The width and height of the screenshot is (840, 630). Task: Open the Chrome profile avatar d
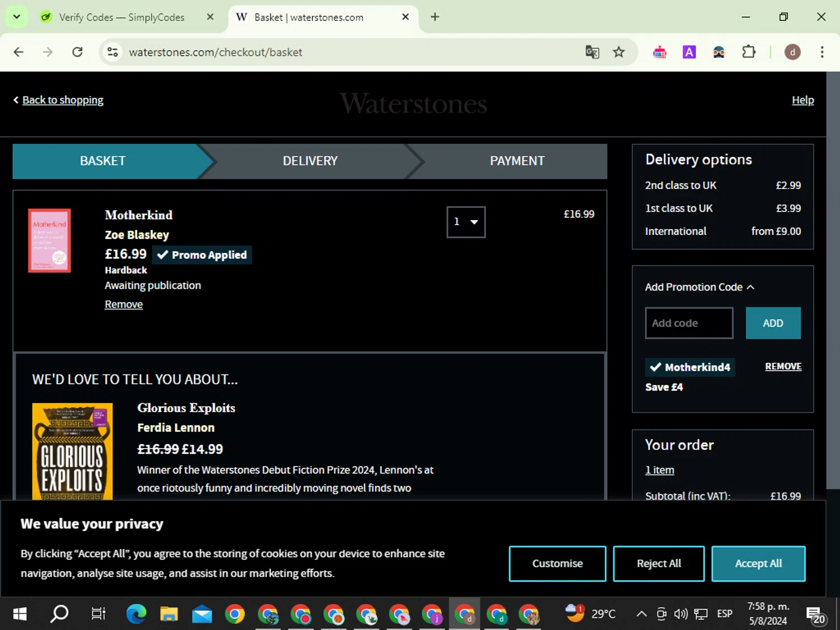click(x=792, y=52)
